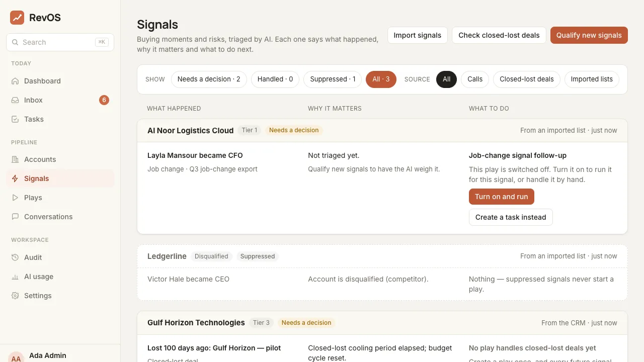Click the Audit clock icon

tap(15, 257)
